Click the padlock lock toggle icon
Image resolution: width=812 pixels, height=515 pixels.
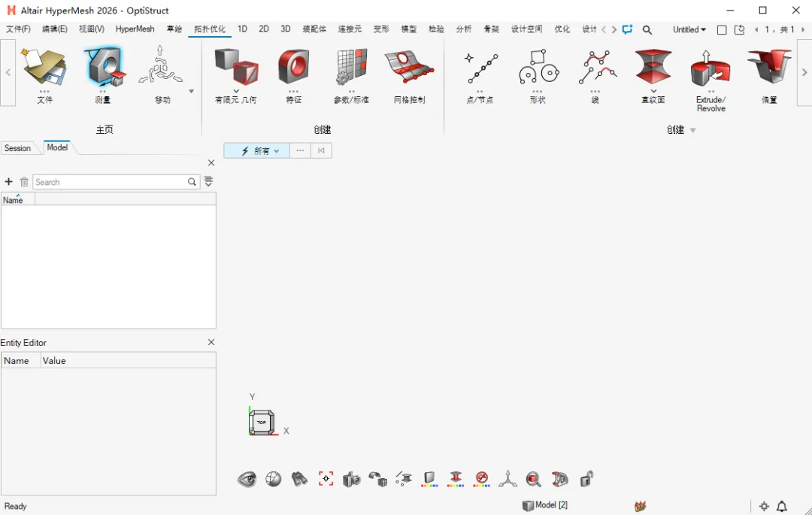586,479
